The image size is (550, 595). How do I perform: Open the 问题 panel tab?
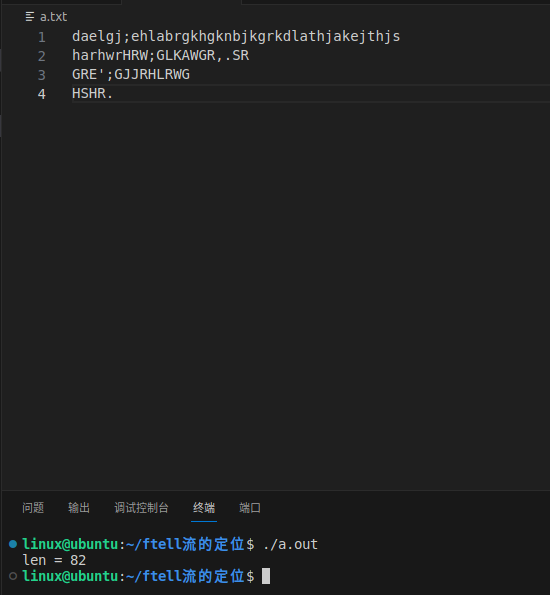coord(33,508)
